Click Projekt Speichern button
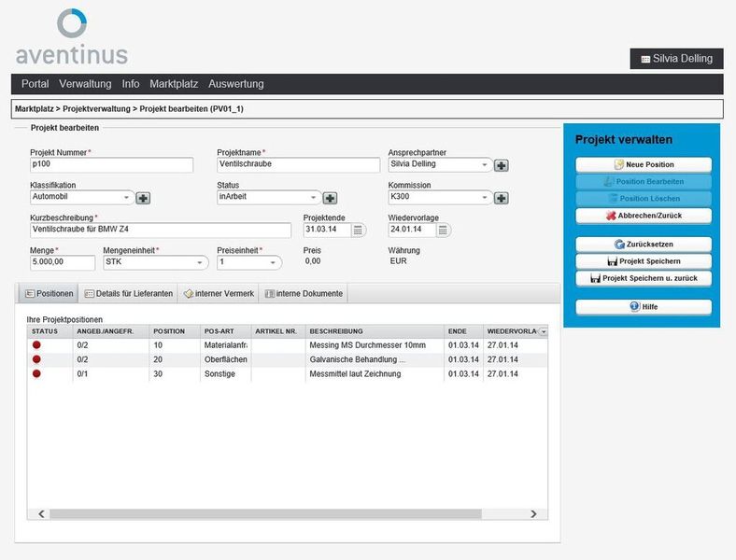This screenshot has width=736, height=560. 643,261
